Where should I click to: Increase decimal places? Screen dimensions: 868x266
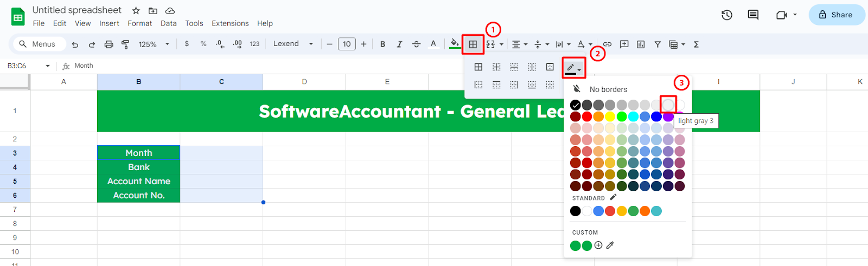point(237,44)
